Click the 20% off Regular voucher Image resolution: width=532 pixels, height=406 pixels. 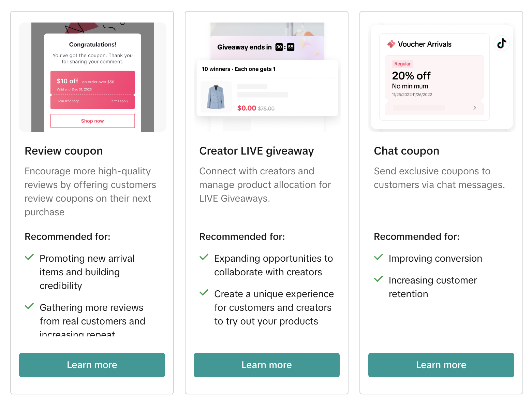[434, 85]
